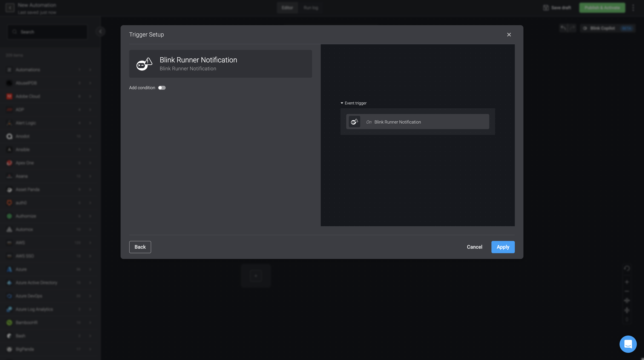Switch to the Editor tab
Screen dimensions: 644x360
click(287, 8)
